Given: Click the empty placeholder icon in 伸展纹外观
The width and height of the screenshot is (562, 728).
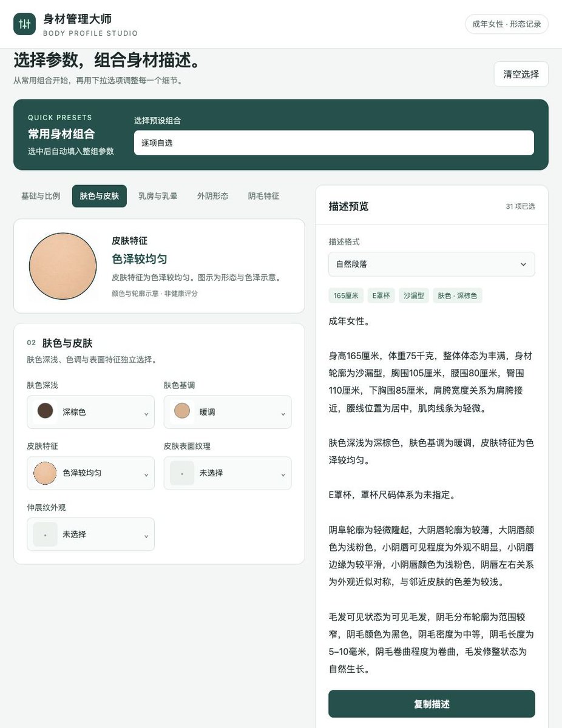Looking at the screenshot, I should coord(46,534).
